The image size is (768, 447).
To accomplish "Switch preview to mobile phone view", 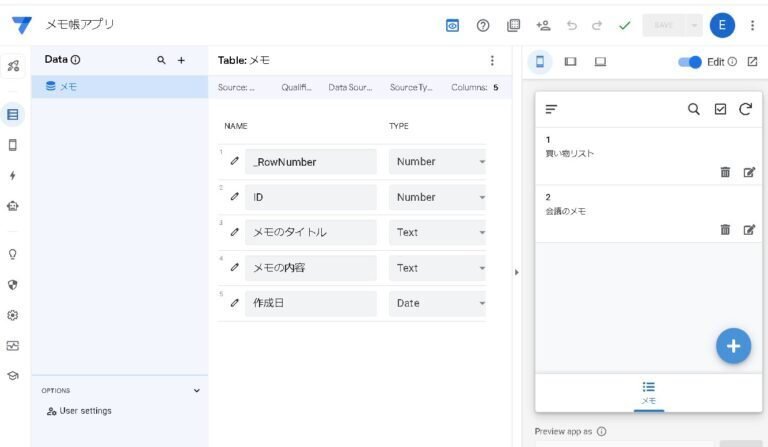I will tap(540, 62).
